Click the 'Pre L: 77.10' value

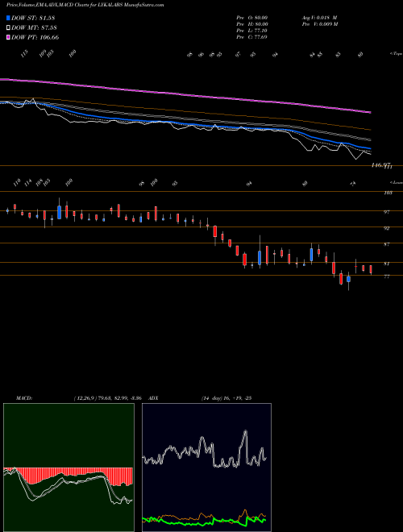tap(251, 31)
